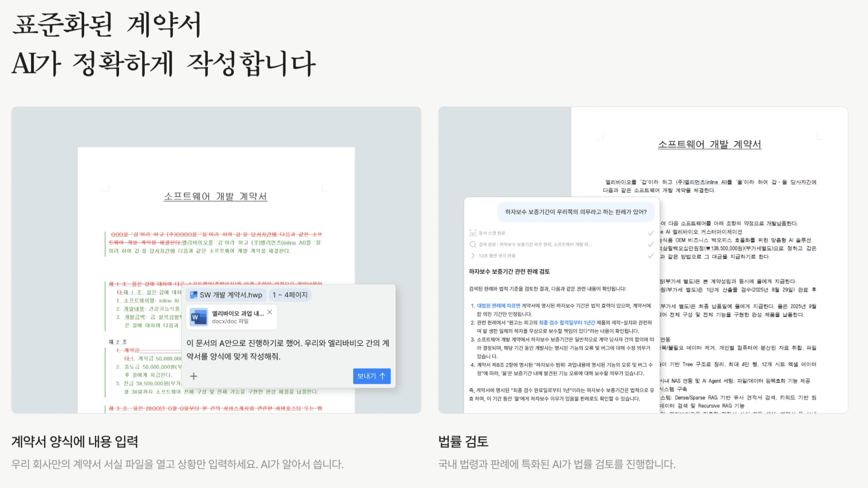868x488 pixels.
Task: Click the checkmark next to 13초 동안 생각 완료
Action: click(652, 256)
